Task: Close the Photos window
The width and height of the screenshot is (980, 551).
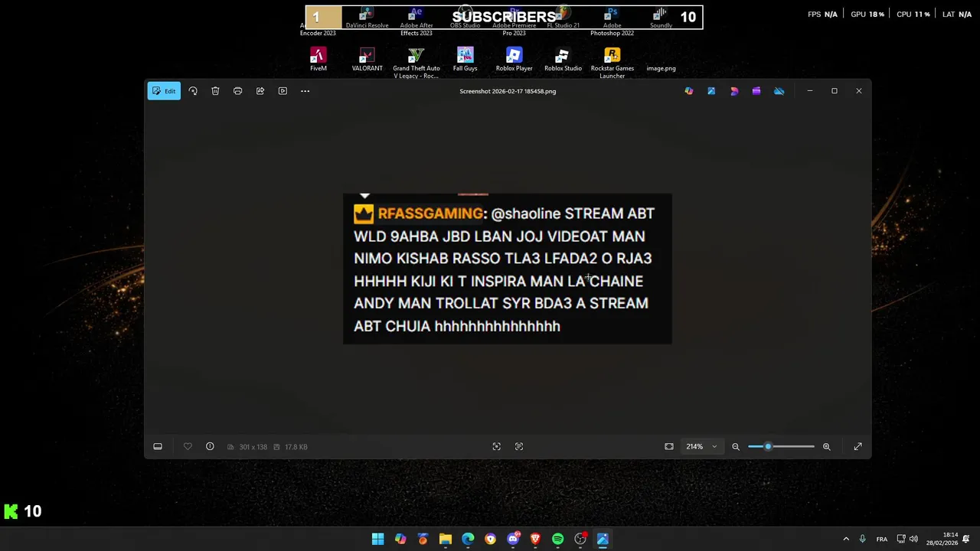Action: pyautogui.click(x=859, y=91)
